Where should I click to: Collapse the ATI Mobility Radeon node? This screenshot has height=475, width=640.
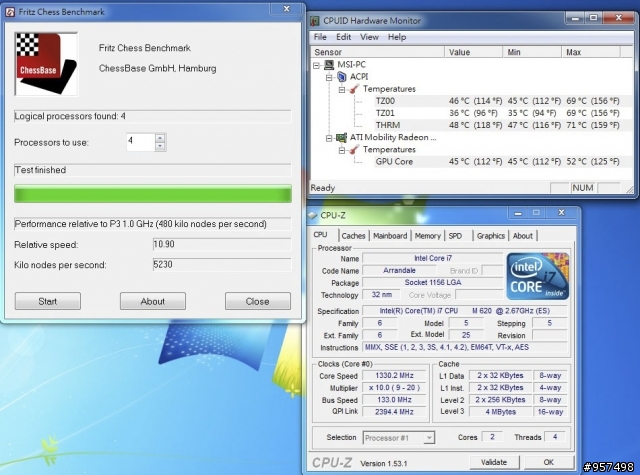[329, 138]
